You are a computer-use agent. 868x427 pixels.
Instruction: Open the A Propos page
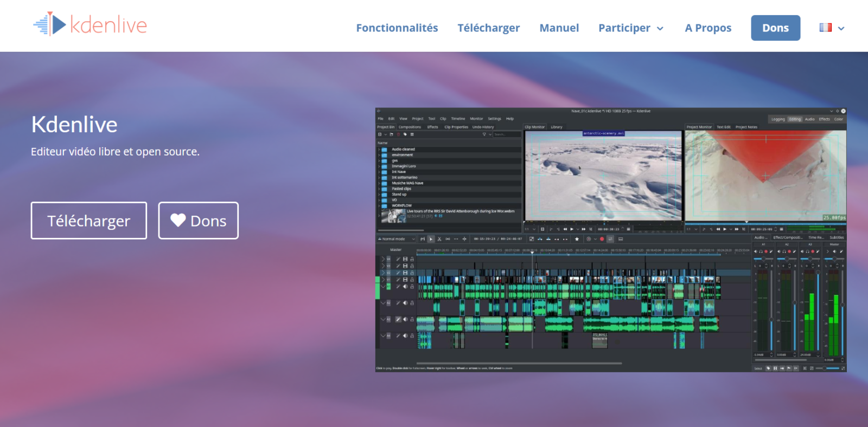[x=708, y=28]
